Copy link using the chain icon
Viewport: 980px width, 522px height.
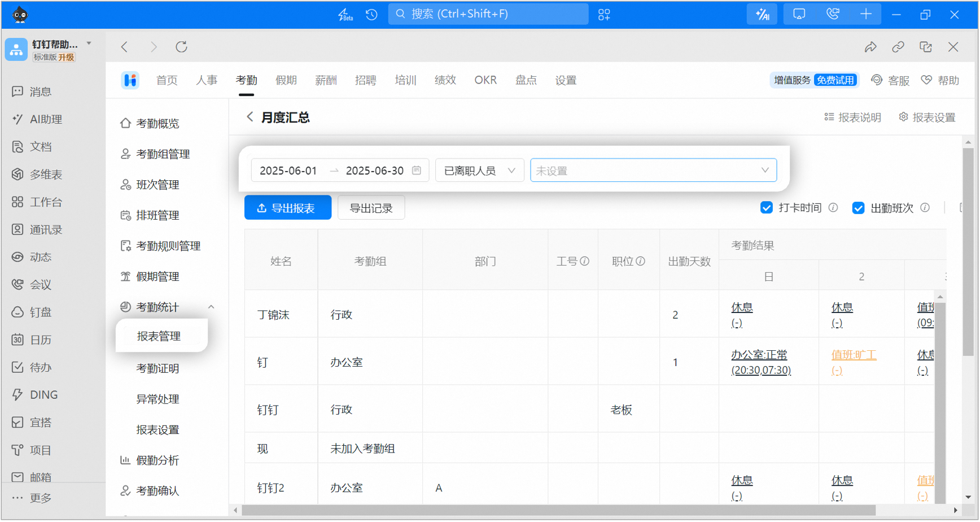tap(898, 47)
